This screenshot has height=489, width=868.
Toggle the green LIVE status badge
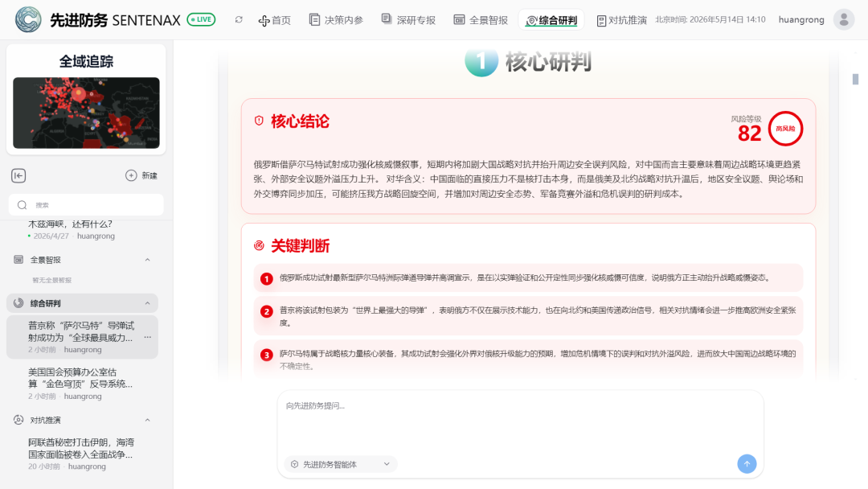pyautogui.click(x=201, y=19)
